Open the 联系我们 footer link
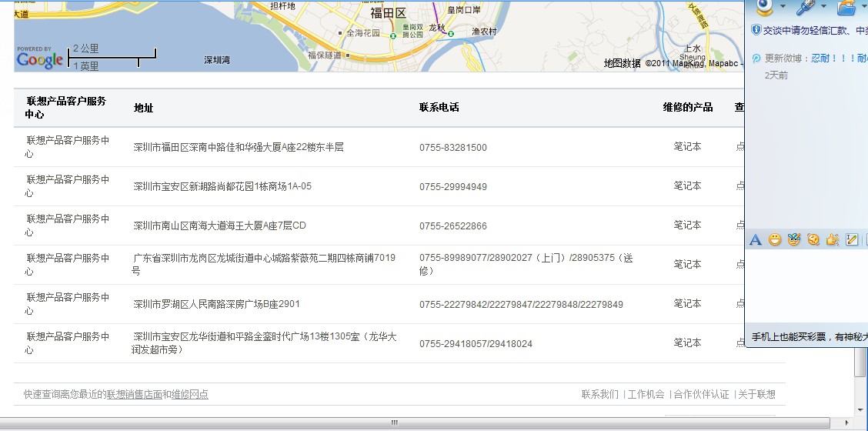 coord(600,394)
